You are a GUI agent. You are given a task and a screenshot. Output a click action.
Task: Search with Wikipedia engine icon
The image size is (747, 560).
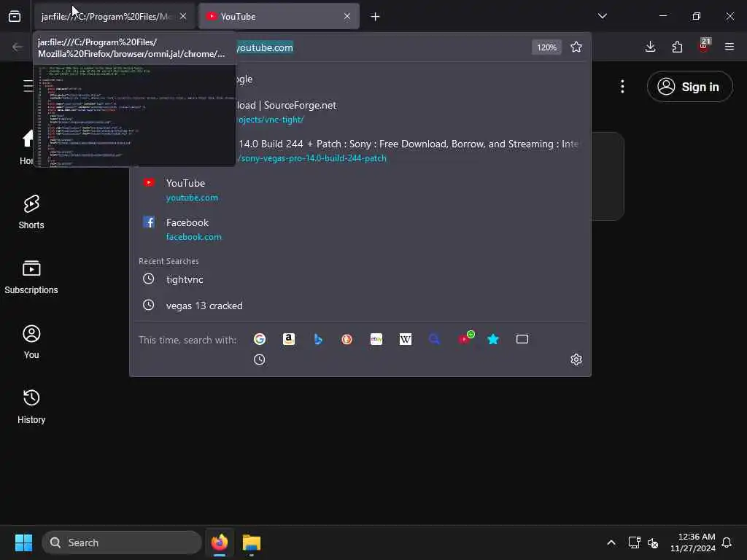coord(406,339)
